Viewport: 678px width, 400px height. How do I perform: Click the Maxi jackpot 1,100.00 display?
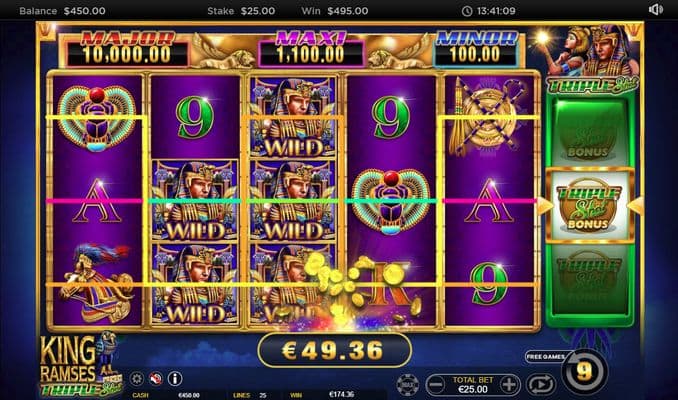pos(311,49)
